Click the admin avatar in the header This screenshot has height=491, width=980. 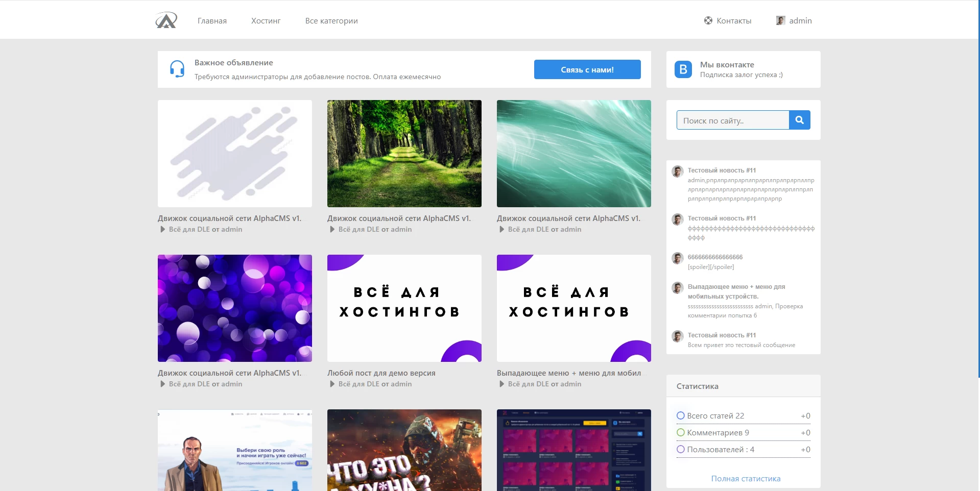[x=780, y=20]
